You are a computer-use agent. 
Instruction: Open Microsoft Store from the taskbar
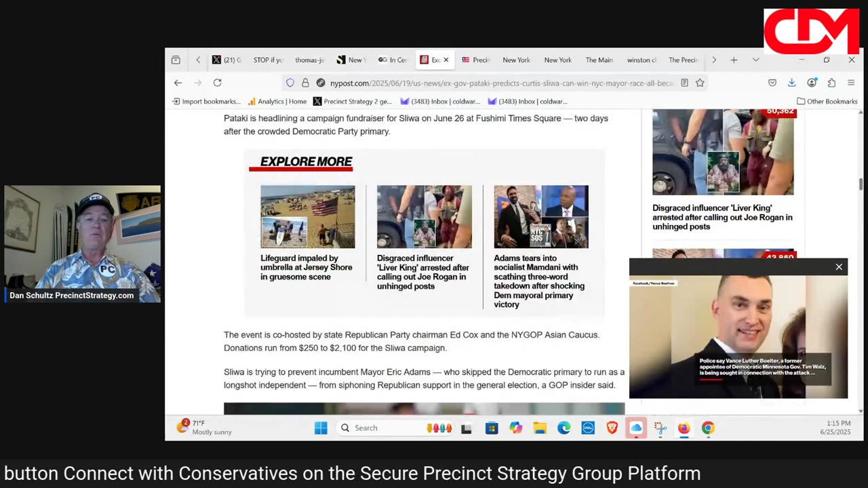(492, 428)
